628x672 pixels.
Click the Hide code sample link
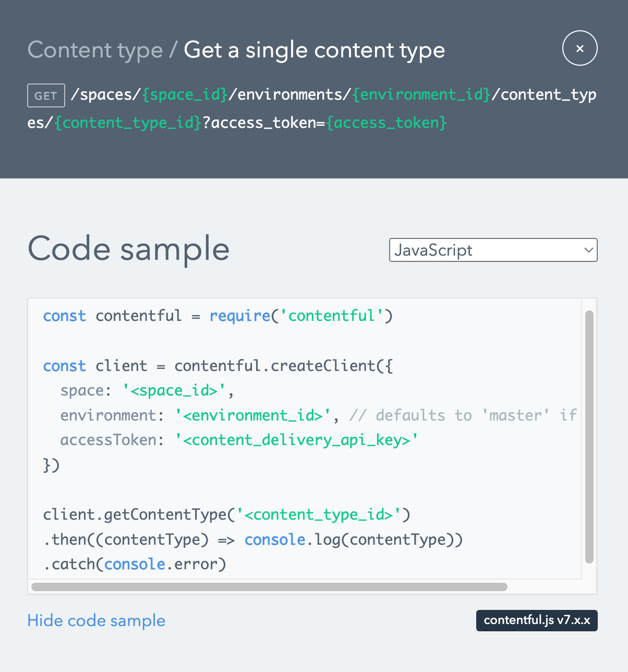click(96, 620)
